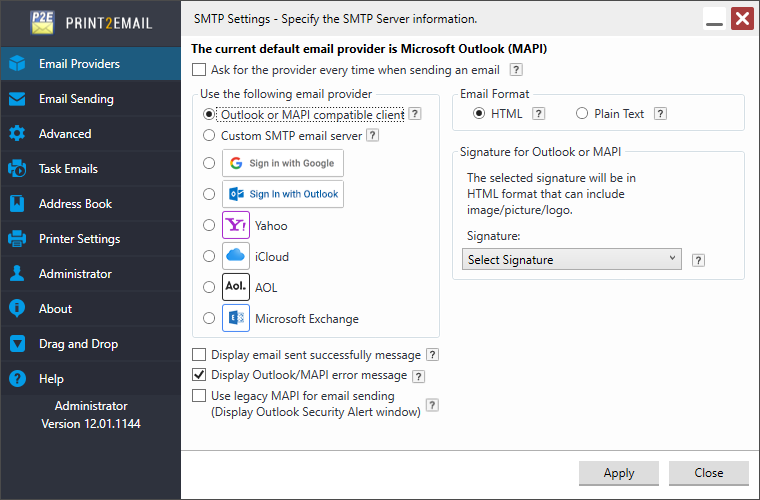Select Outlook or MAPI compatible client radio

[209, 114]
